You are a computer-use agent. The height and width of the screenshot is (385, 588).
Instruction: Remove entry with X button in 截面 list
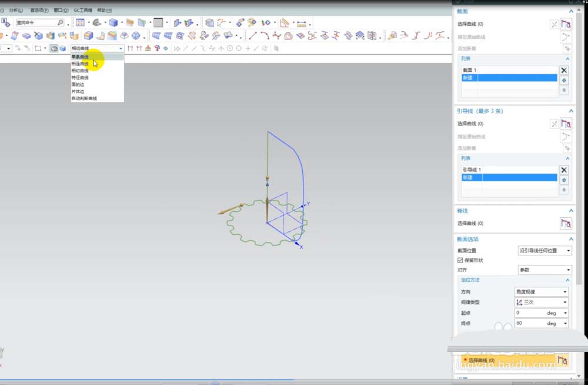pos(564,70)
